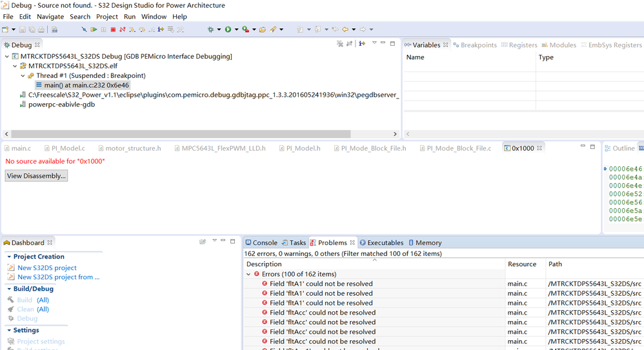
Task: Click the Suspend (pause) debug icon
Action: click(x=103, y=30)
